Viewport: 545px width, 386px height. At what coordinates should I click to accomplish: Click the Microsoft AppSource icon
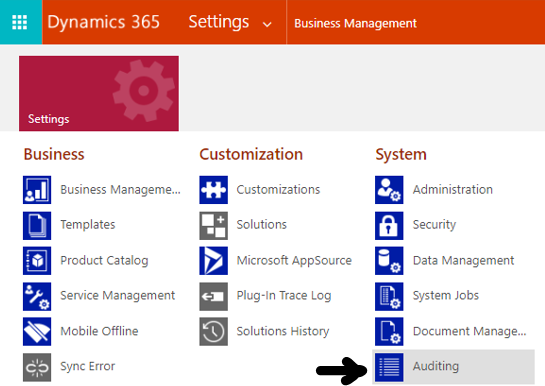click(x=213, y=261)
